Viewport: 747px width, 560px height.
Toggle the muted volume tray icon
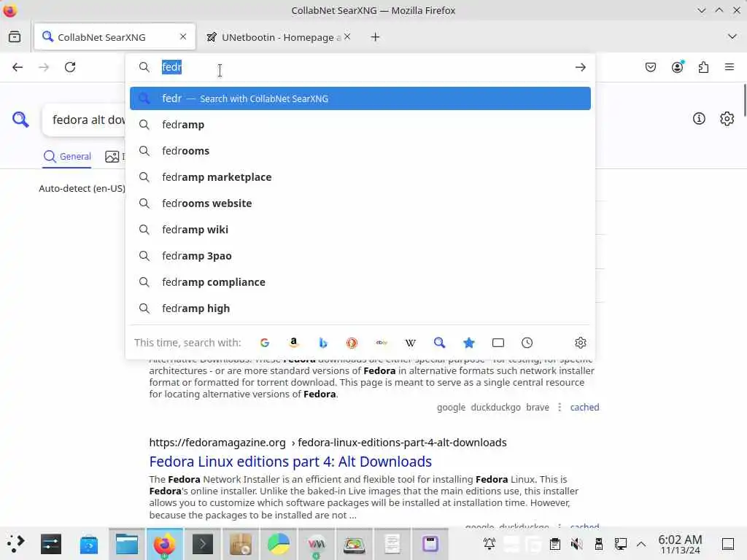click(x=576, y=544)
